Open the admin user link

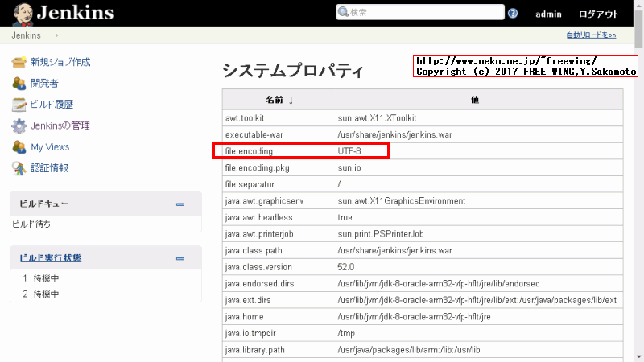[x=548, y=14]
